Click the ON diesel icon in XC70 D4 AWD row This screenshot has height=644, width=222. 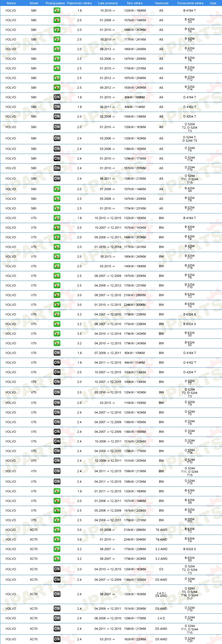[x=57, y=594]
